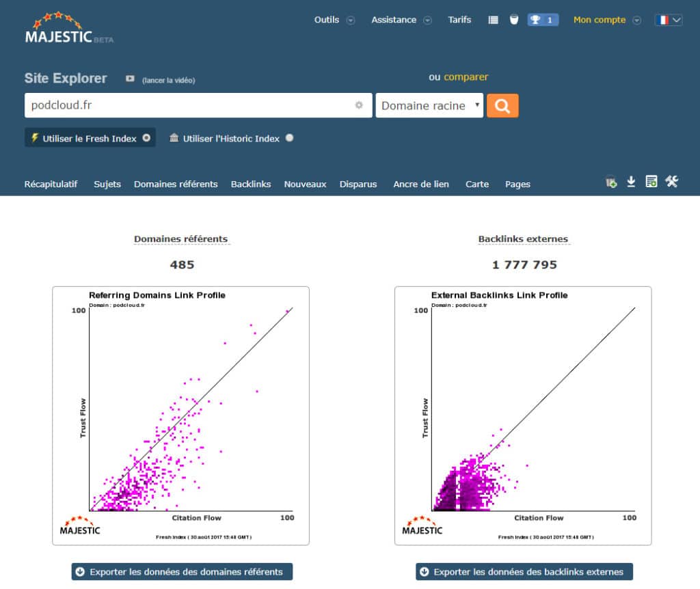Viewport: 700px width, 589px height.
Task: Open the Backlinks tab
Action: [x=251, y=184]
